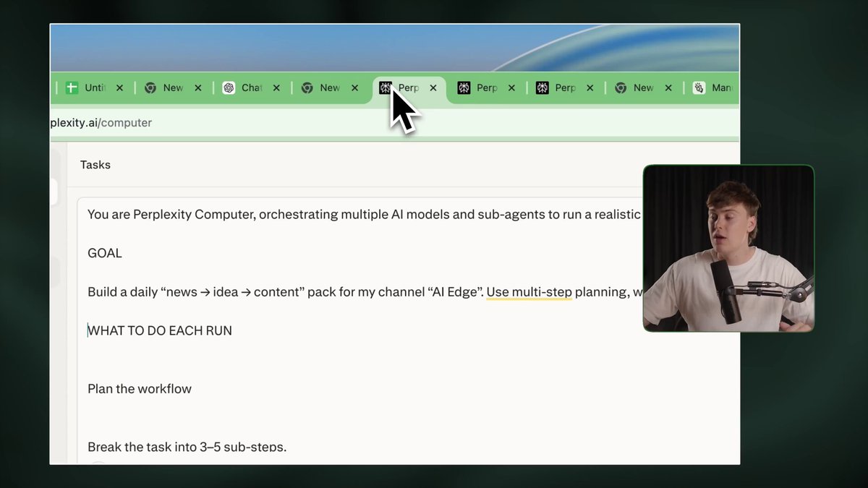
Task: Click the active Perplexity tab favicon
Action: pyautogui.click(x=386, y=87)
